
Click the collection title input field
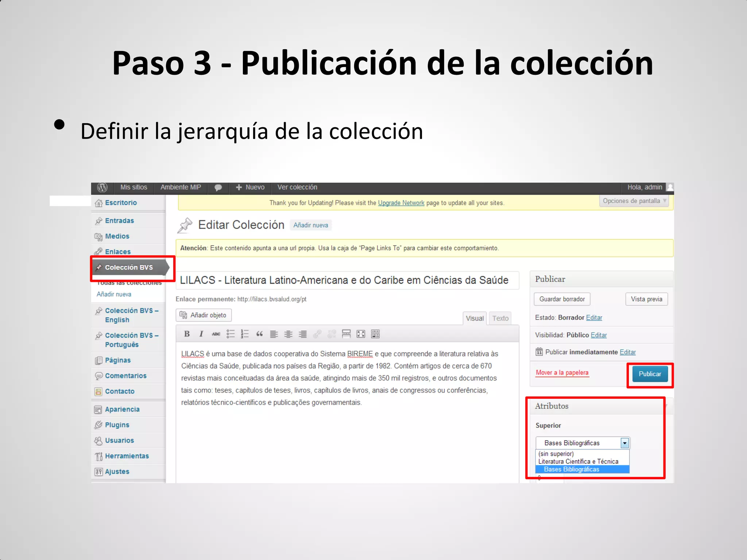click(x=347, y=280)
